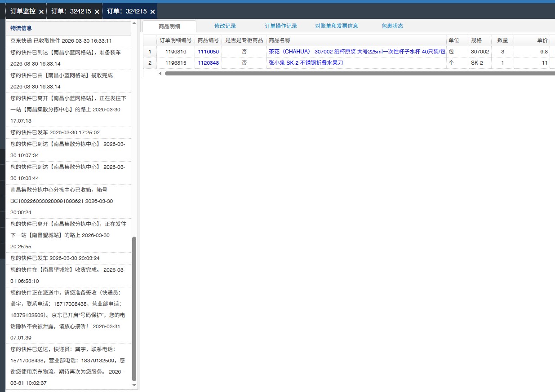Click the 茶花 (CHAHUA) paper cup product name

(357, 52)
